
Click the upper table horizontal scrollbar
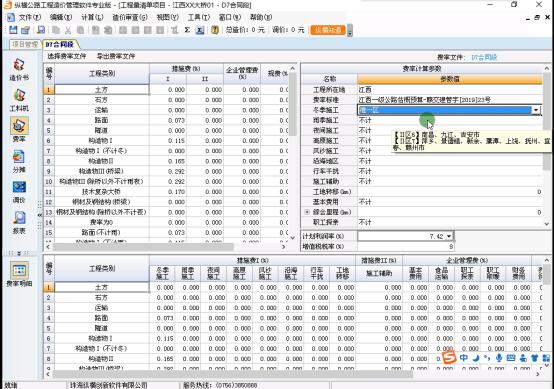[143, 247]
